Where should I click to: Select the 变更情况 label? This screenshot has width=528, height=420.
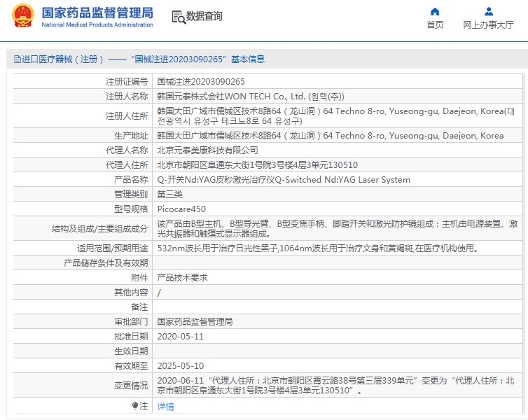tap(131, 386)
